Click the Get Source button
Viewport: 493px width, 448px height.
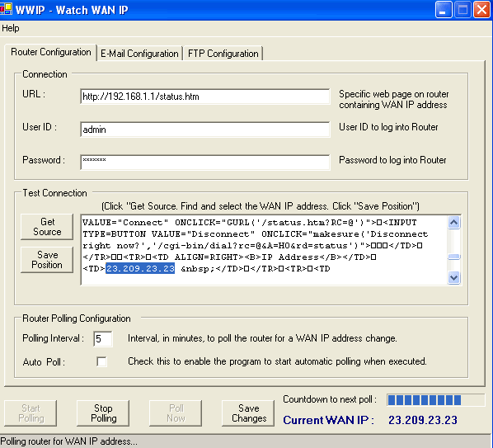point(47,227)
